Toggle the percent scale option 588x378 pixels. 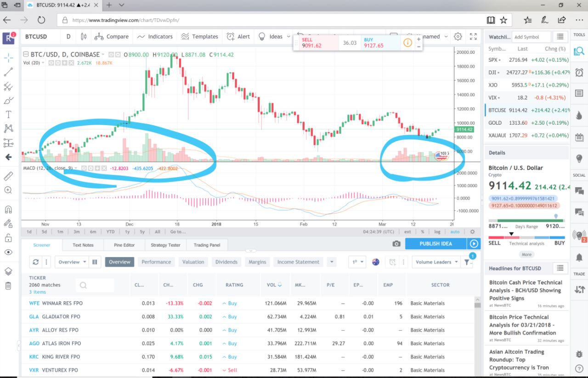pyautogui.click(x=424, y=232)
